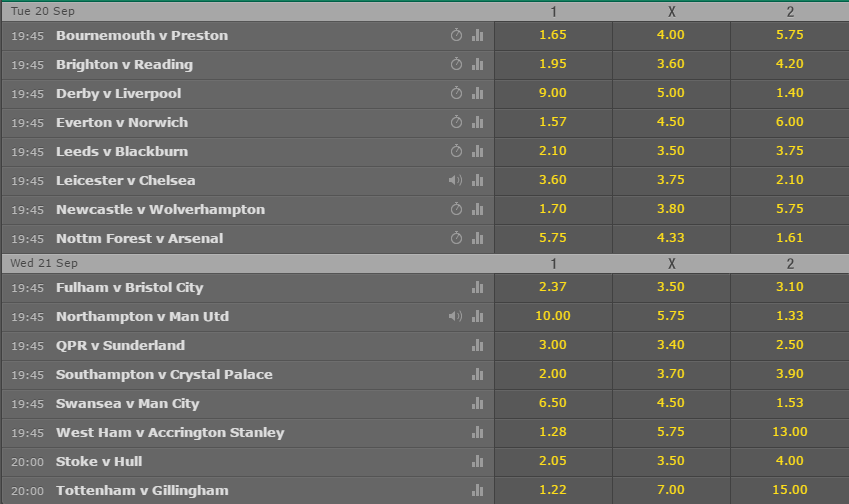Select Bournemouth home win odds 1.65
Image resolution: width=849 pixels, height=504 pixels.
pos(553,35)
